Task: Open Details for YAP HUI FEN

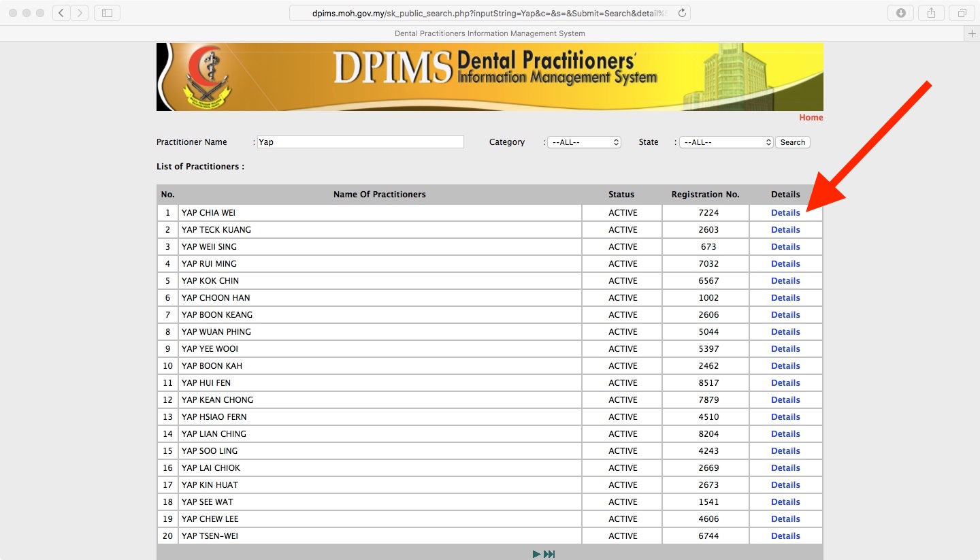Action: coord(785,383)
